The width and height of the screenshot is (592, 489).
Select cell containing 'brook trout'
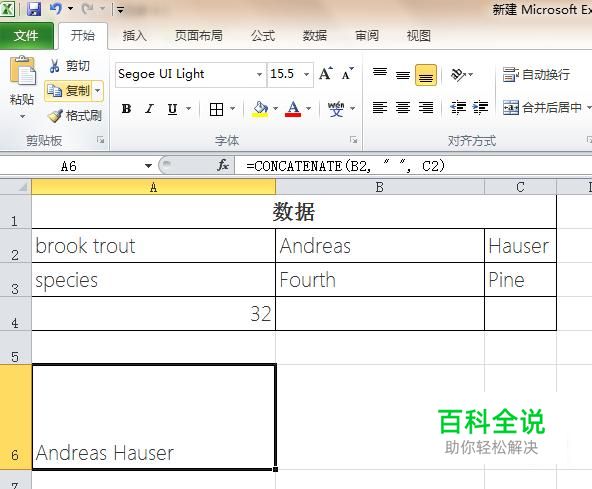coord(153,246)
